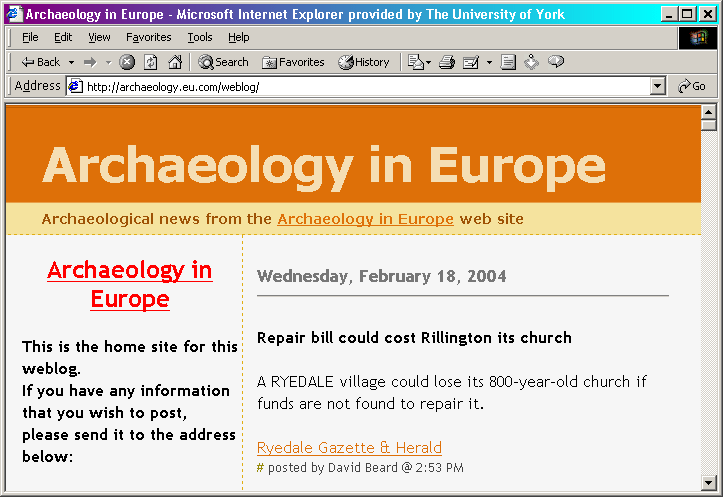Open the red Archaeology in Europe sidebar link
Screen dimensions: 723x497
[x=130, y=284]
